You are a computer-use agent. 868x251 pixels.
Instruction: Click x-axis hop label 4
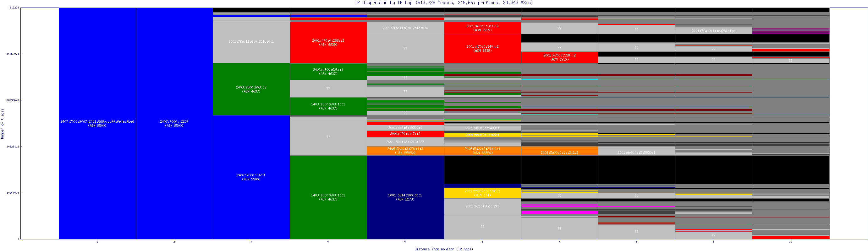[x=328, y=242]
